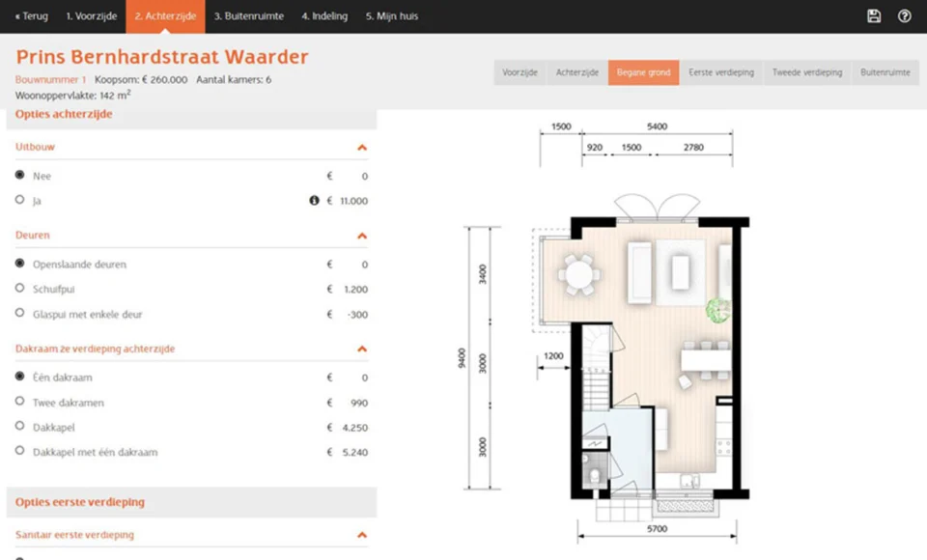Click the 990 Twee dakramen price
Screen dimensions: 927x560
pos(359,403)
